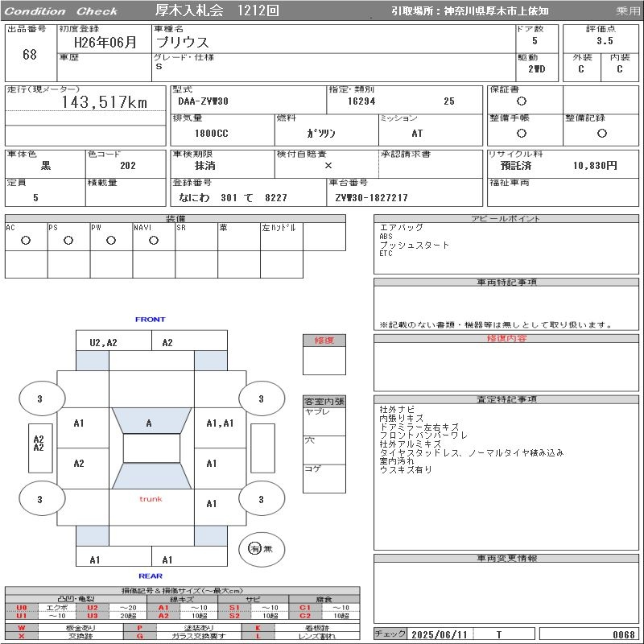Screen dimensions: 644x644
Task: Click the red 'C2' legend code
Action: (x=305, y=616)
